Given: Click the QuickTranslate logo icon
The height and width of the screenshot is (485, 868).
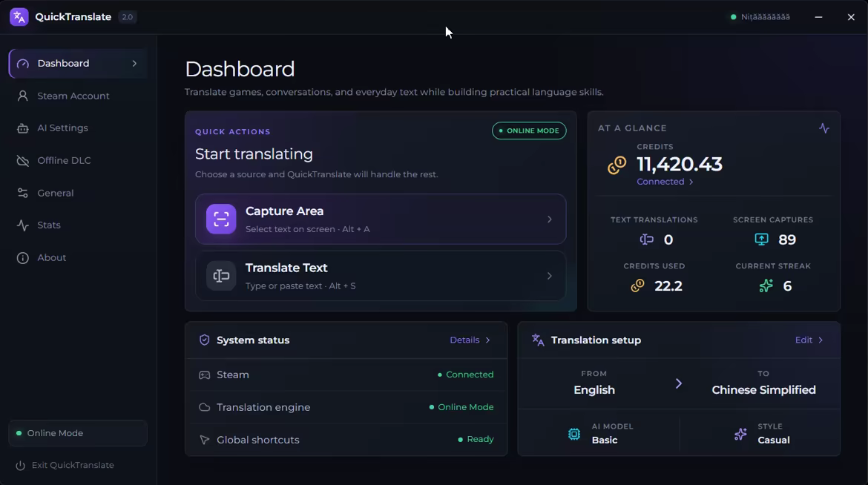Looking at the screenshot, I should 19,17.
